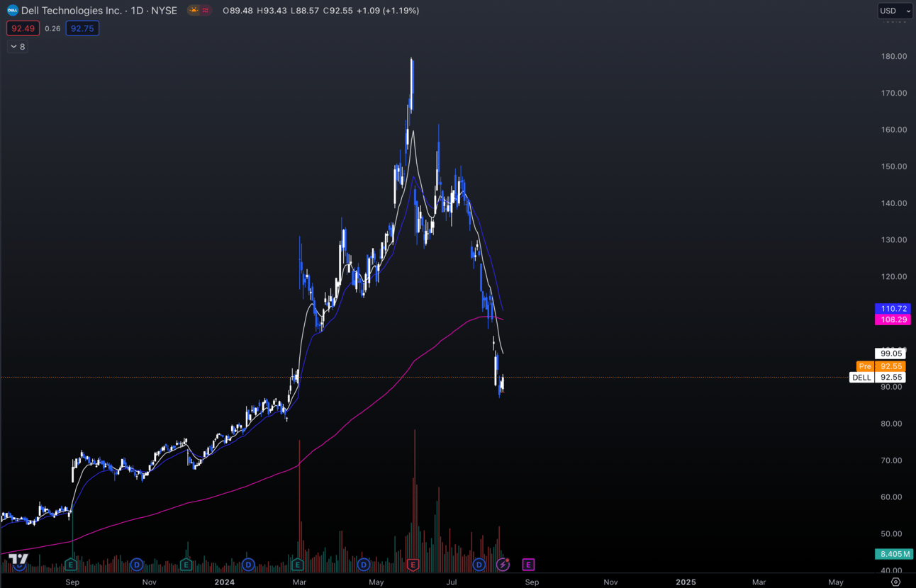This screenshot has height=588, width=916.
Task: Click the red sell price 92.49 button
Action: pyautogui.click(x=23, y=28)
